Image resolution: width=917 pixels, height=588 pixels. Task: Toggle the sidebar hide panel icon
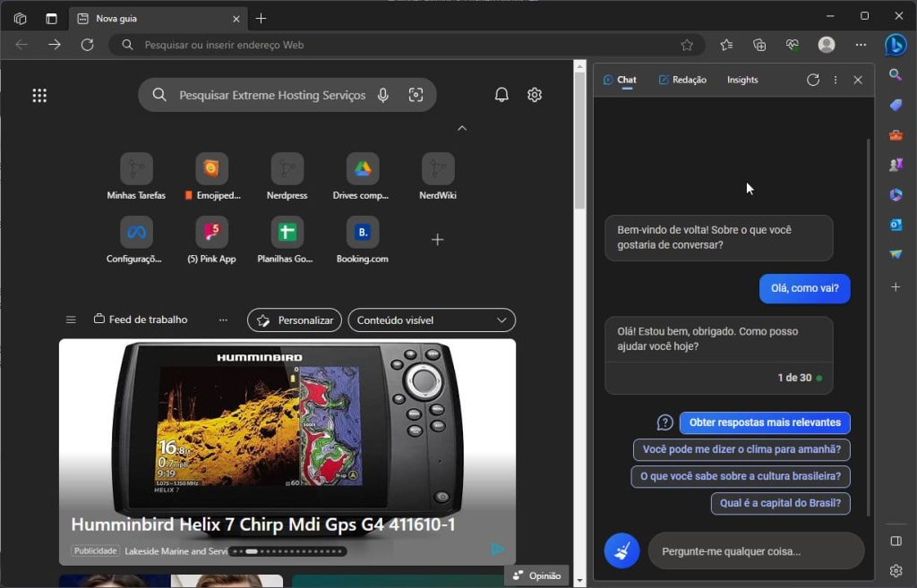tap(896, 541)
